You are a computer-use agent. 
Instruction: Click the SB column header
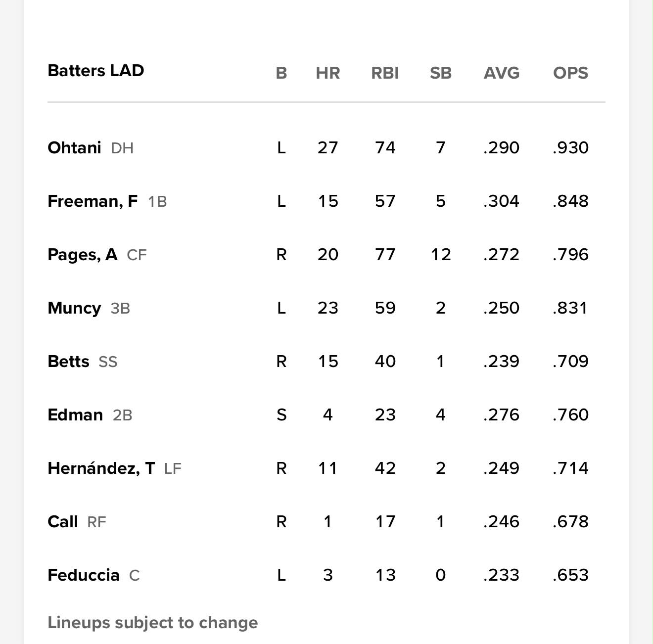[440, 73]
